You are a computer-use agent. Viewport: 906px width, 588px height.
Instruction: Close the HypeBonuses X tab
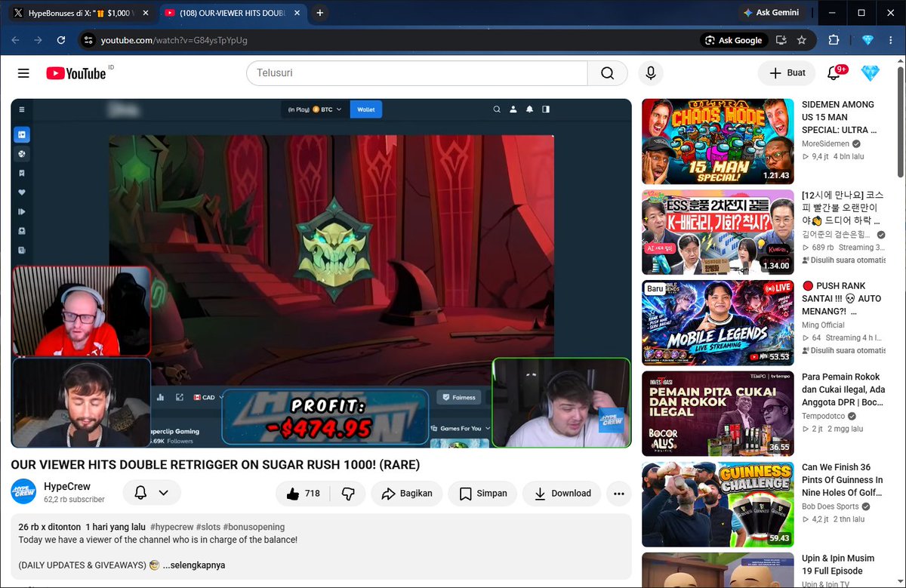[145, 14]
